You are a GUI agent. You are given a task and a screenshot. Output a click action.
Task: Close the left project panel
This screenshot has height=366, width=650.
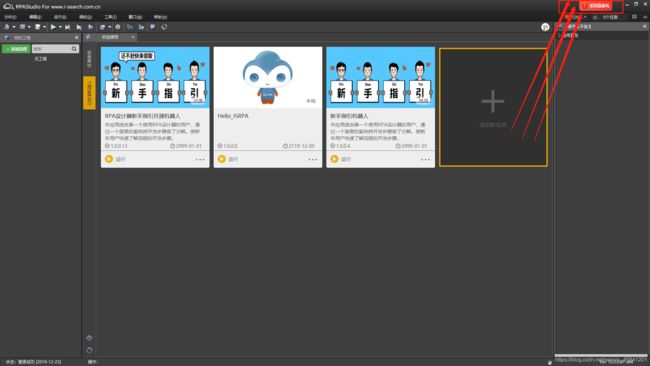coord(76,38)
